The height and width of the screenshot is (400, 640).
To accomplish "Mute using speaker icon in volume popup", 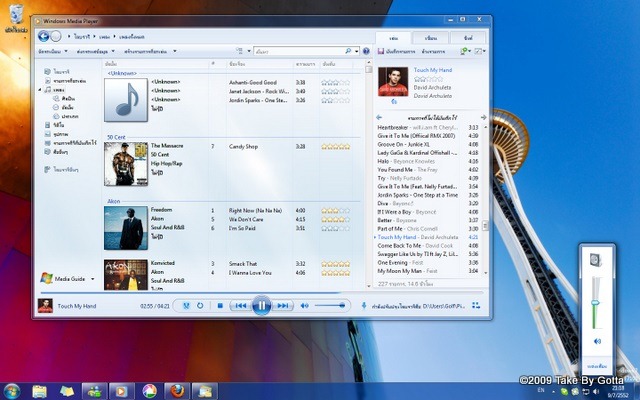I will 597,341.
